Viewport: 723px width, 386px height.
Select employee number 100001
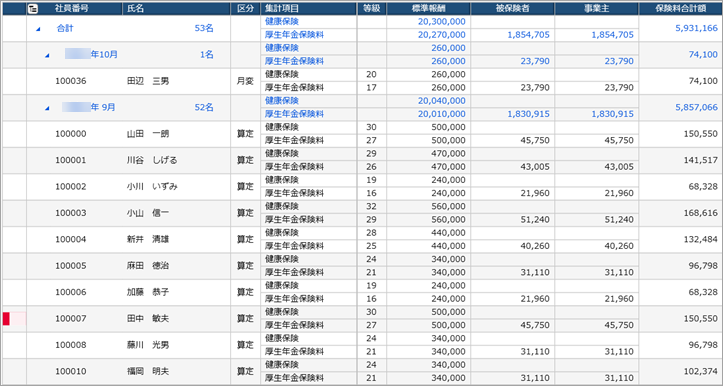coord(71,160)
